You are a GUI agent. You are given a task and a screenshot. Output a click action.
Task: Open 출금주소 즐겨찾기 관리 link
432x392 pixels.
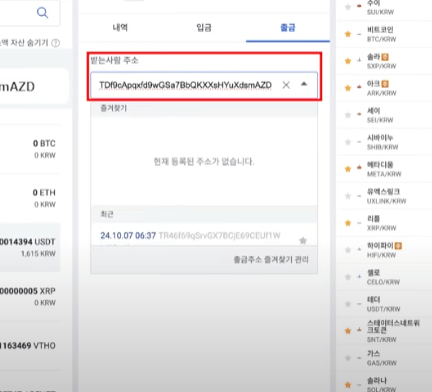(271, 259)
